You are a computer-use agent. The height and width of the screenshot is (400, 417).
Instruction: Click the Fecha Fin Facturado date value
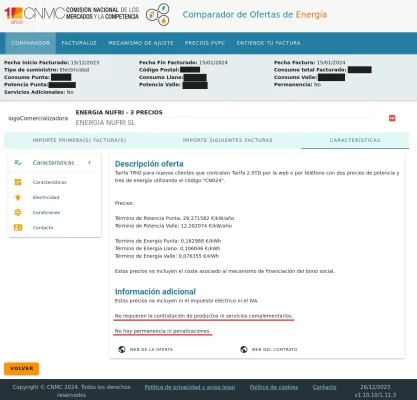(213, 62)
